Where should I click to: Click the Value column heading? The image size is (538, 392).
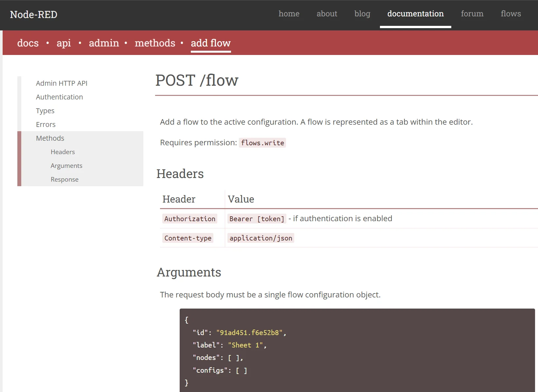[241, 199]
